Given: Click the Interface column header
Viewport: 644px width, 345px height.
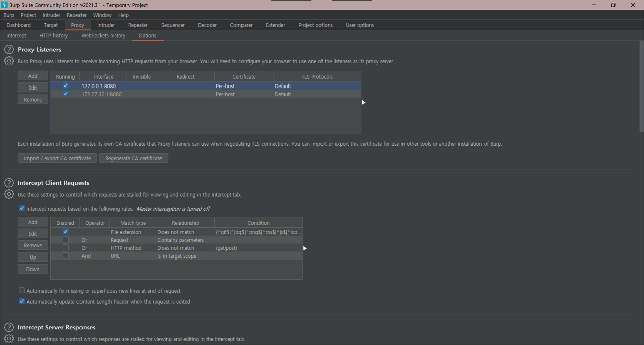Looking at the screenshot, I should tap(104, 77).
